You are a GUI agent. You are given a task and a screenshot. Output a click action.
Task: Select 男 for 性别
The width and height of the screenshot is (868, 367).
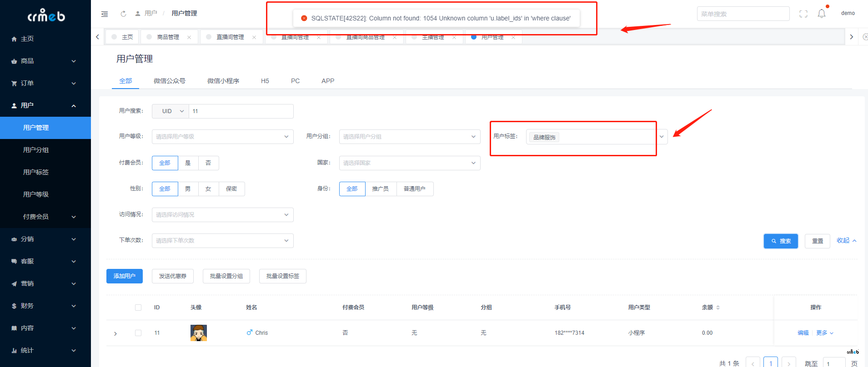[x=188, y=189]
